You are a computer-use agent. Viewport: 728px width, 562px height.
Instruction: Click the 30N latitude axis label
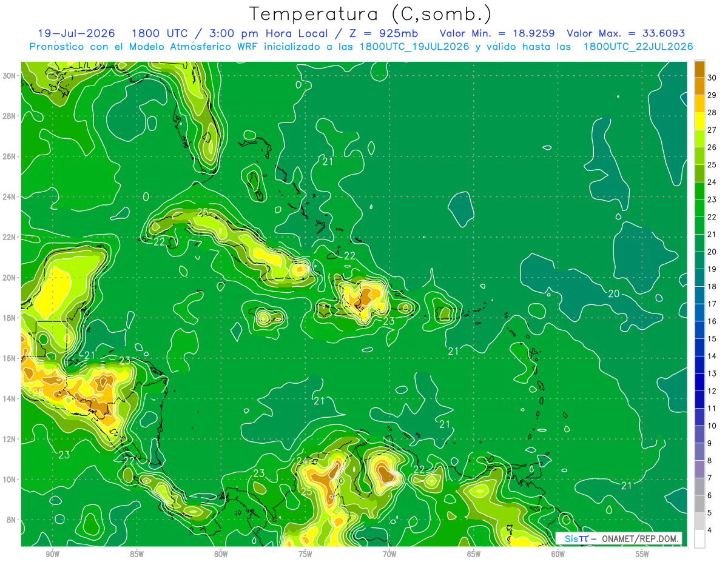[x=10, y=76]
